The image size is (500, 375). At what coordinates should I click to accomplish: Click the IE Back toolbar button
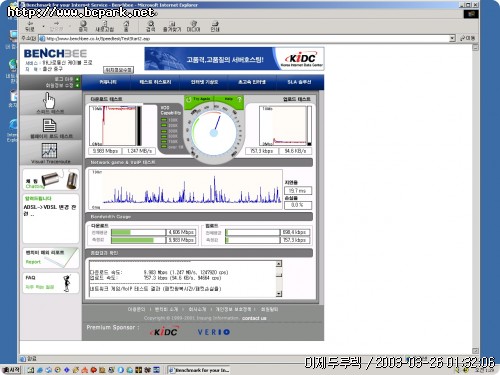tap(30, 26)
